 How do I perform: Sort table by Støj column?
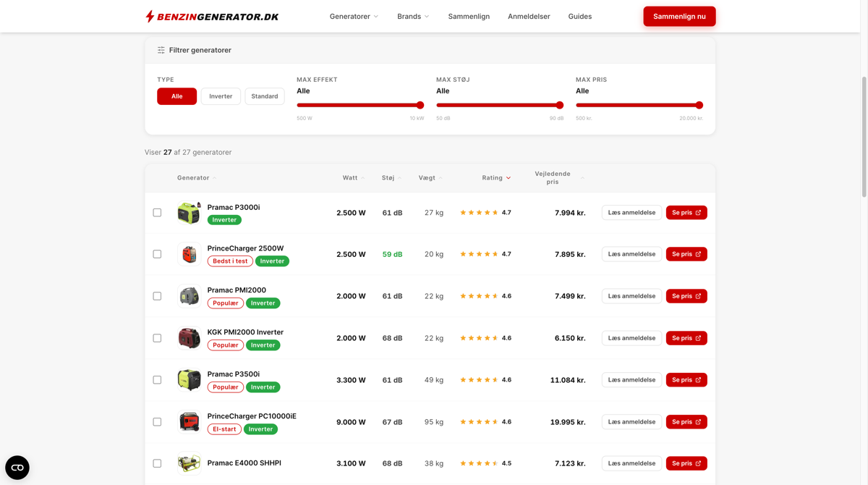[x=391, y=178]
